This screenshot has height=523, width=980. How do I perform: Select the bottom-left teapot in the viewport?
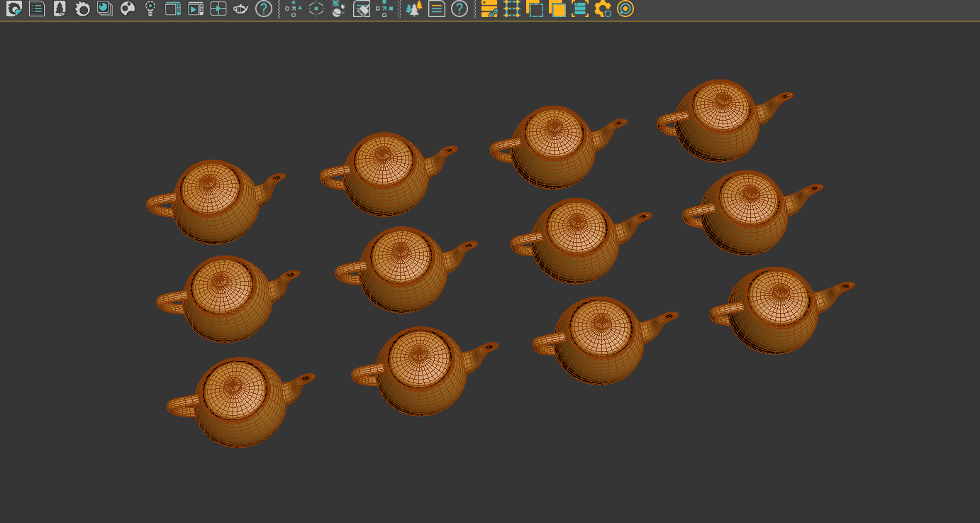pyautogui.click(x=240, y=403)
